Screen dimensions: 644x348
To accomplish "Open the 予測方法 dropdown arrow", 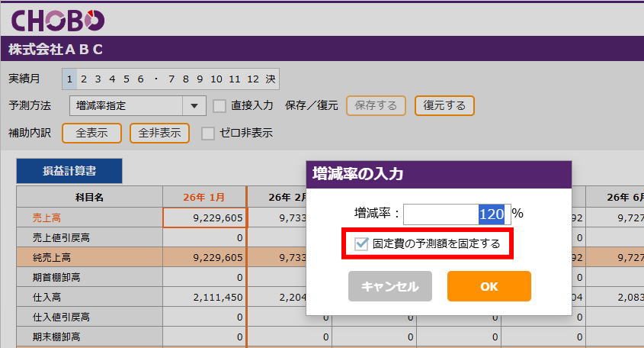I will coord(194,105).
